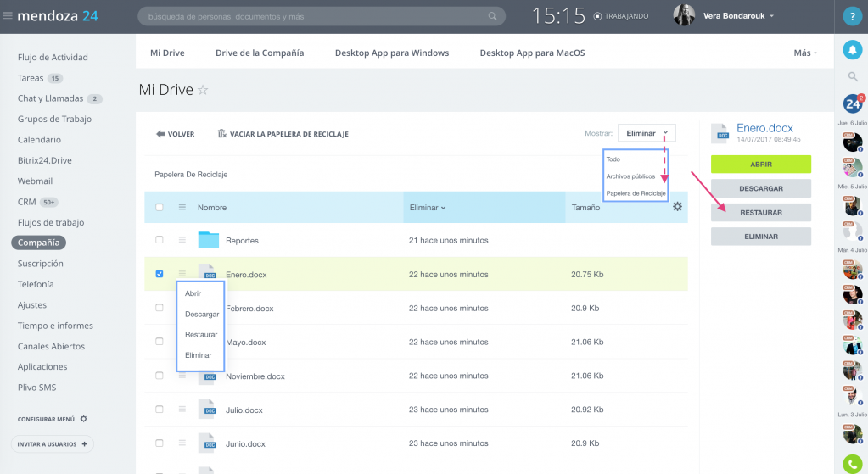Click the search field in the top bar
The width and height of the screenshot is (868, 474).
click(321, 16)
